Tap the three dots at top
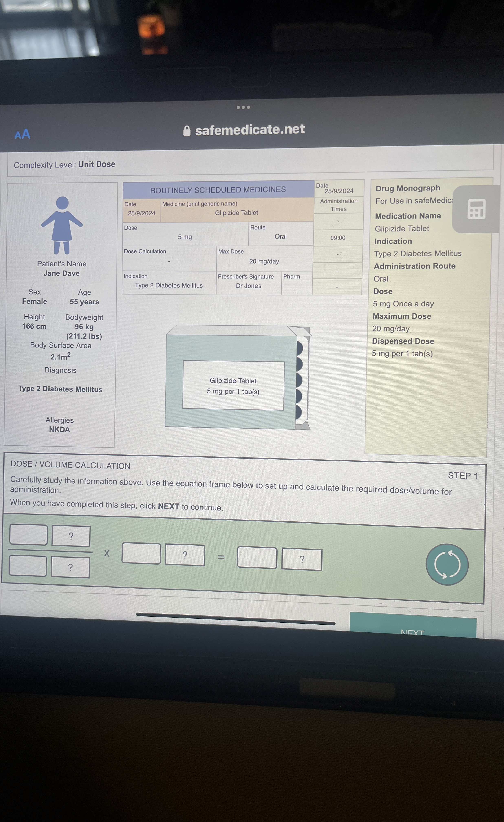The width and height of the screenshot is (504, 822). (243, 107)
